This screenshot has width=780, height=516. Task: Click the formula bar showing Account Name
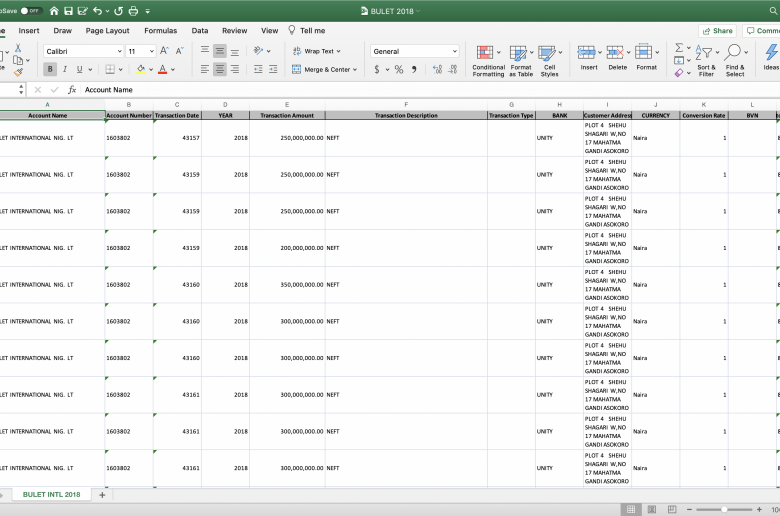pyautogui.click(x=428, y=90)
